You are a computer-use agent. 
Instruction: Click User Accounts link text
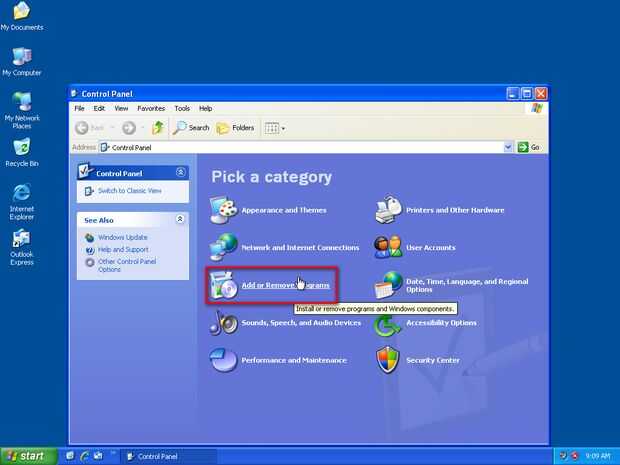431,248
